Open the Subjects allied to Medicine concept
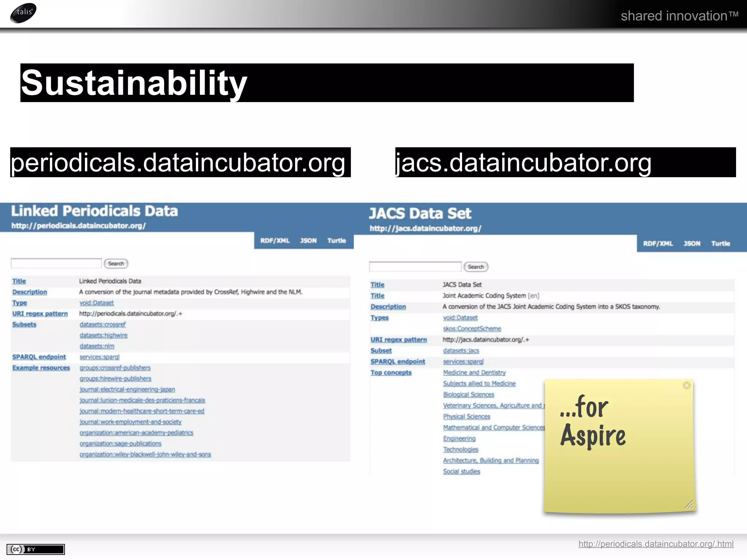747x560 pixels. click(x=479, y=384)
